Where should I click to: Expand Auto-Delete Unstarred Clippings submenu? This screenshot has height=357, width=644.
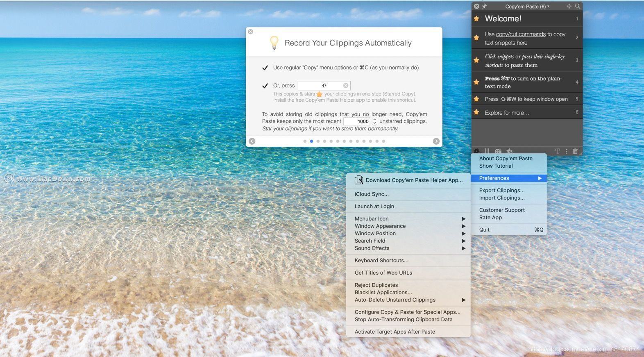pyautogui.click(x=408, y=300)
